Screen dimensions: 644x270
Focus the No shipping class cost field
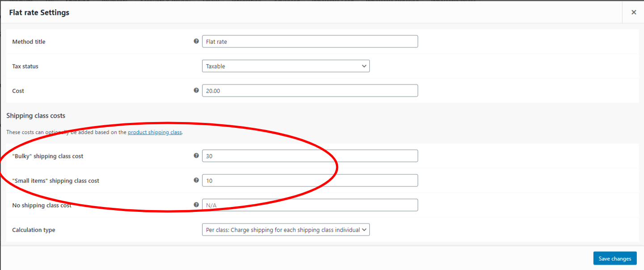[310, 205]
